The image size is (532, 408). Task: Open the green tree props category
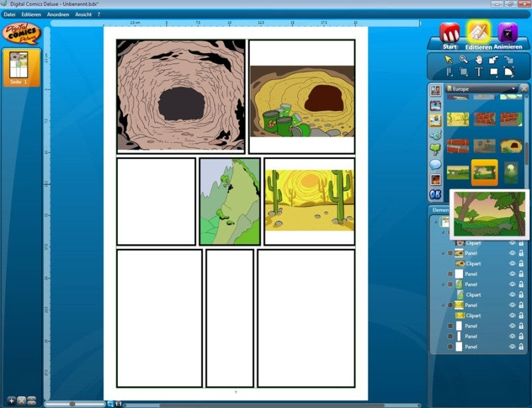(436, 149)
